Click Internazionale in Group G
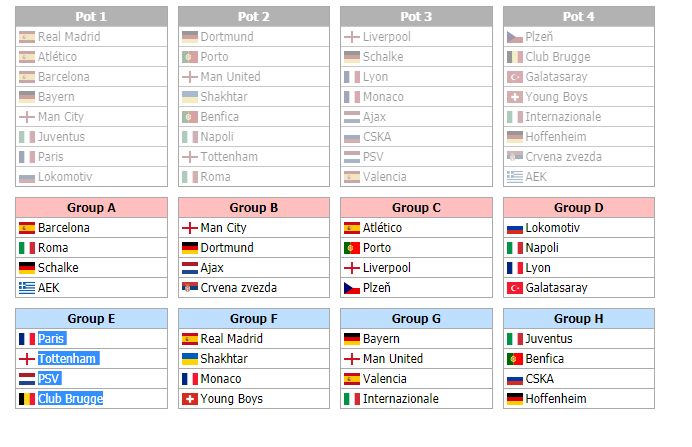Screen dimensions: 692x447 401,398
